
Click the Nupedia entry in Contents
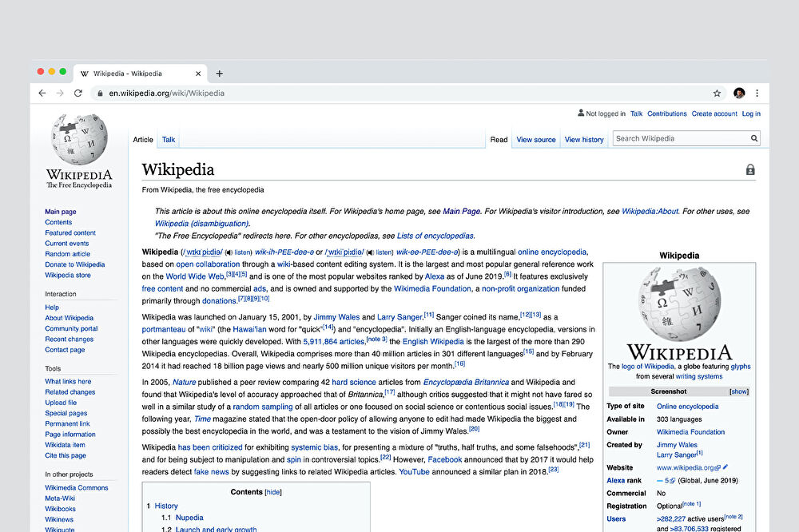(x=189, y=518)
